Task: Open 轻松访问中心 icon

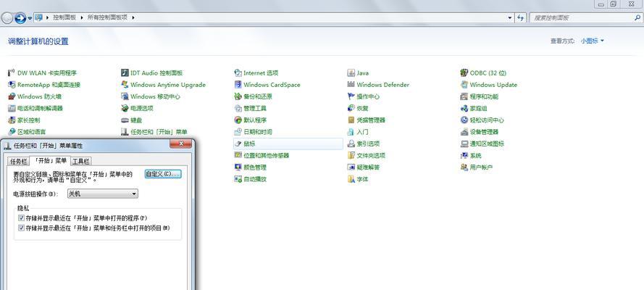Action: tap(464, 120)
